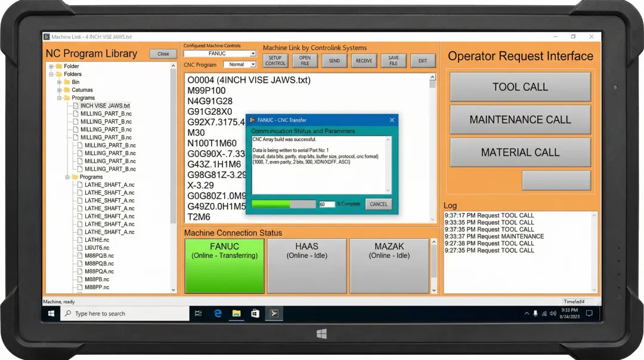Open Microsoft Edge from the taskbar

click(x=217, y=313)
